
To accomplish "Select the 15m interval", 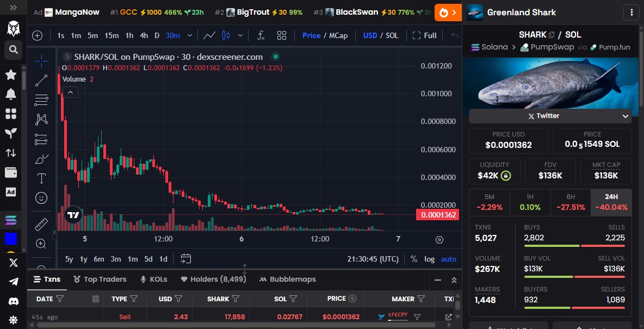I will (112, 35).
